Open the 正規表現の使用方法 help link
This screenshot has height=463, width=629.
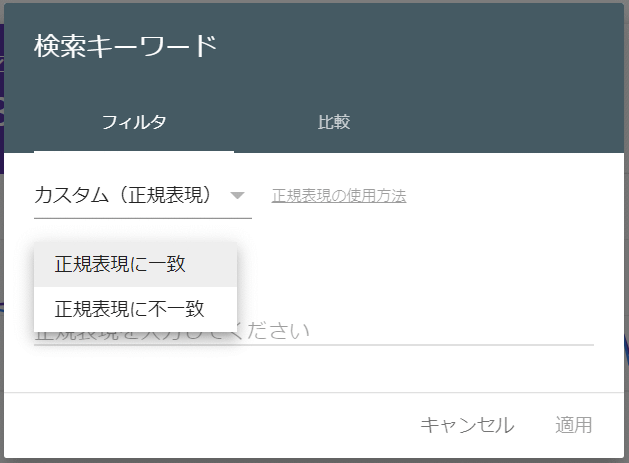point(339,196)
